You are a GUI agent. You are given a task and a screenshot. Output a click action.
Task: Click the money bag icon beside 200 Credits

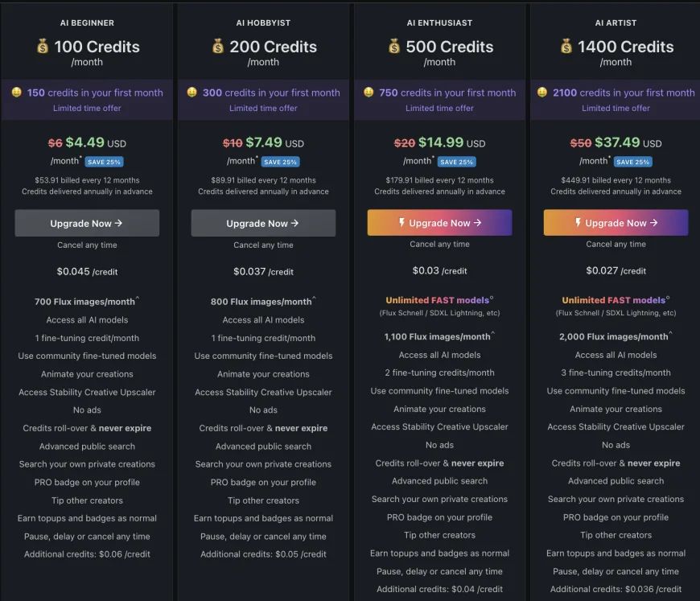click(218, 47)
